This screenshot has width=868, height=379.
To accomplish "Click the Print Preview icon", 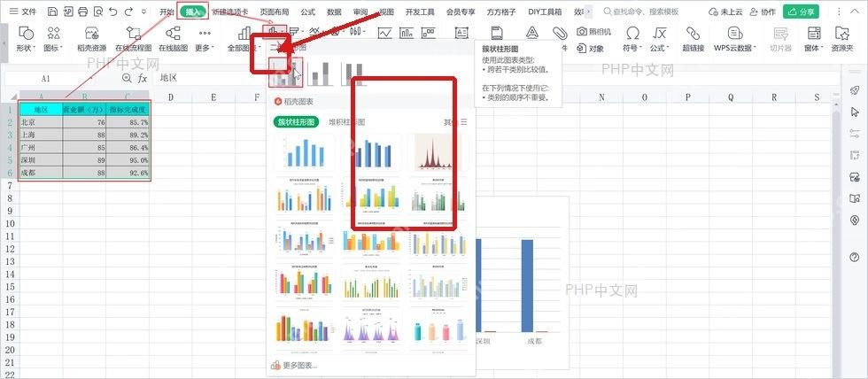I will pyautogui.click(x=98, y=12).
